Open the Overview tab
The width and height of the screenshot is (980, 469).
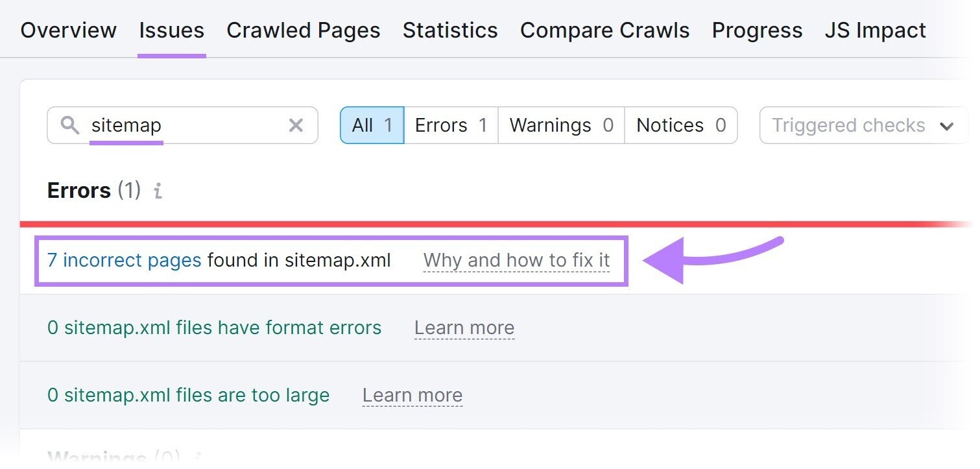tap(68, 30)
